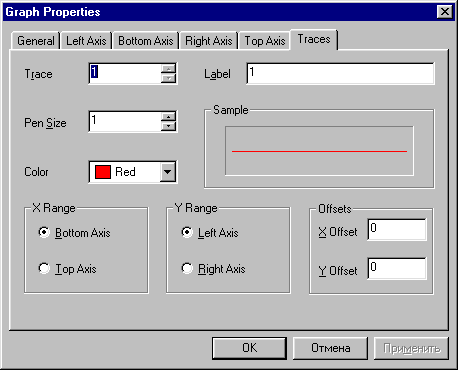The image size is (458, 370).
Task: Switch to the Left Axis tab
Action: click(86, 41)
